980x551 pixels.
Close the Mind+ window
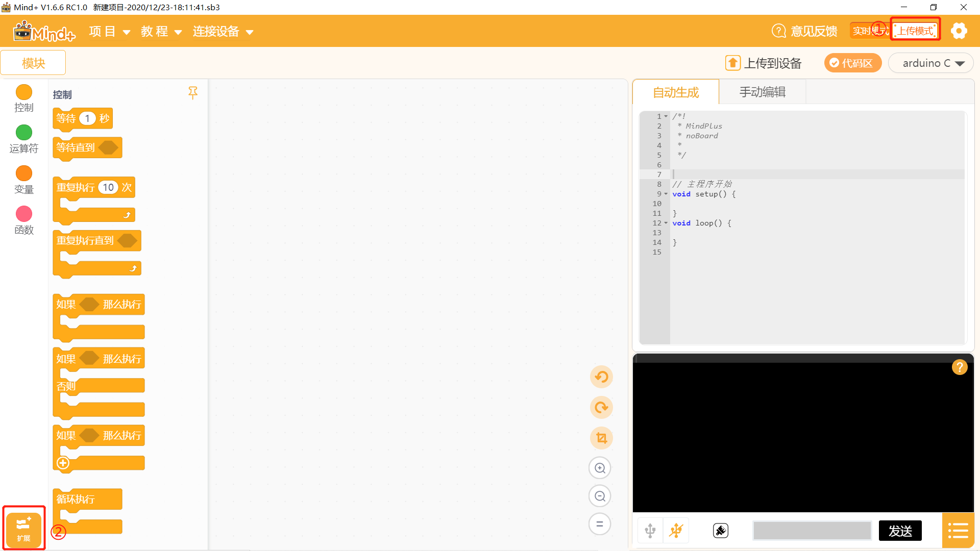[964, 7]
